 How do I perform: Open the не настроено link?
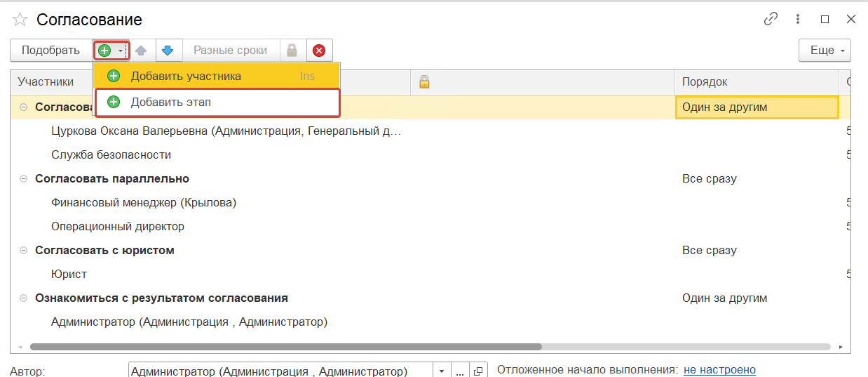tap(719, 370)
